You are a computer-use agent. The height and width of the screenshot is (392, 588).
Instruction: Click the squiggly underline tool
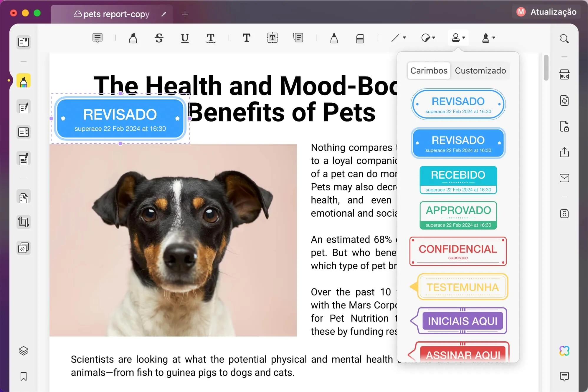click(211, 38)
